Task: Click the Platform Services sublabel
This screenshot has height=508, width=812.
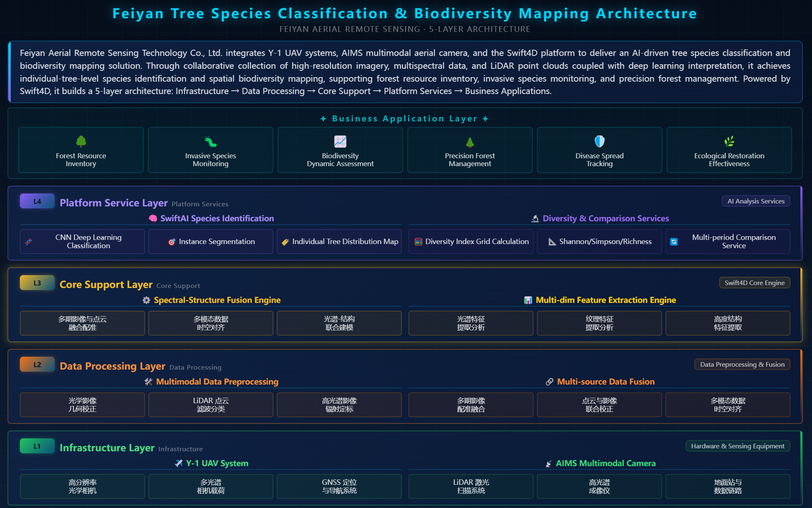Action: [200, 204]
